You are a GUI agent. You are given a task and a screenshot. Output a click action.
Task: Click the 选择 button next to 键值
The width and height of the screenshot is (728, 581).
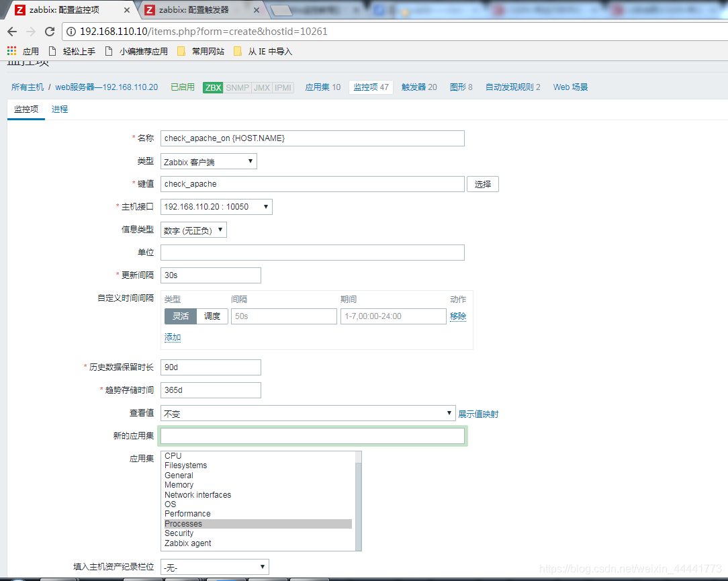tap(483, 185)
